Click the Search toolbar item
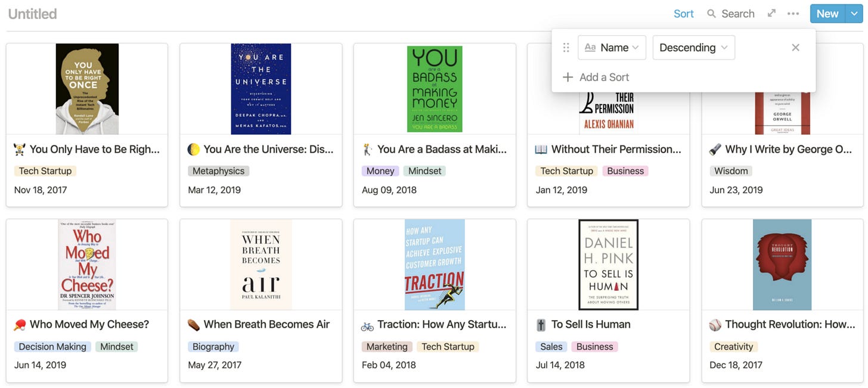Viewport: 868px width, 388px height. pyautogui.click(x=731, y=14)
